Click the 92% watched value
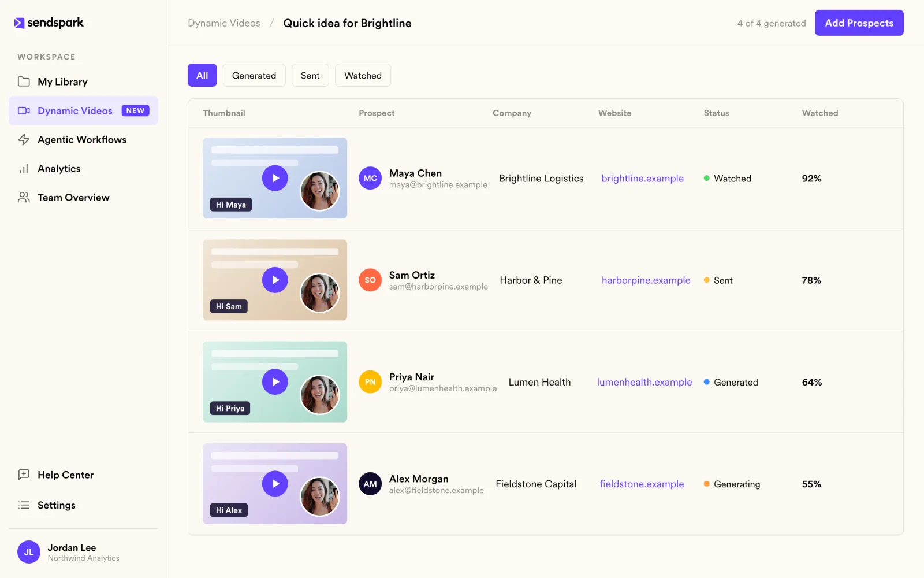Image resolution: width=924 pixels, height=578 pixels. [x=811, y=178]
